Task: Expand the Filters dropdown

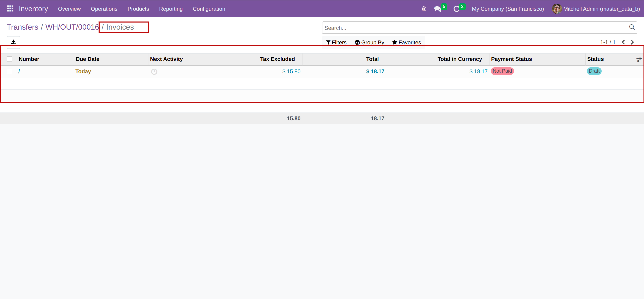Action: 336,43
